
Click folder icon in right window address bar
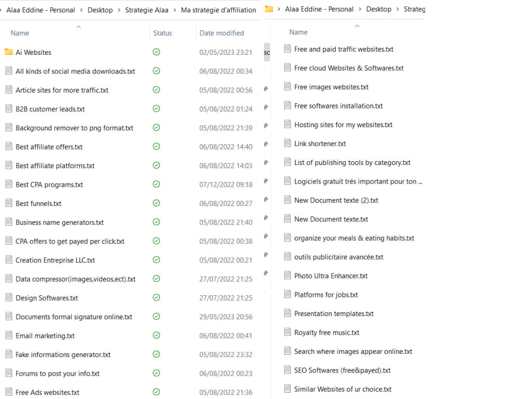pyautogui.click(x=269, y=9)
